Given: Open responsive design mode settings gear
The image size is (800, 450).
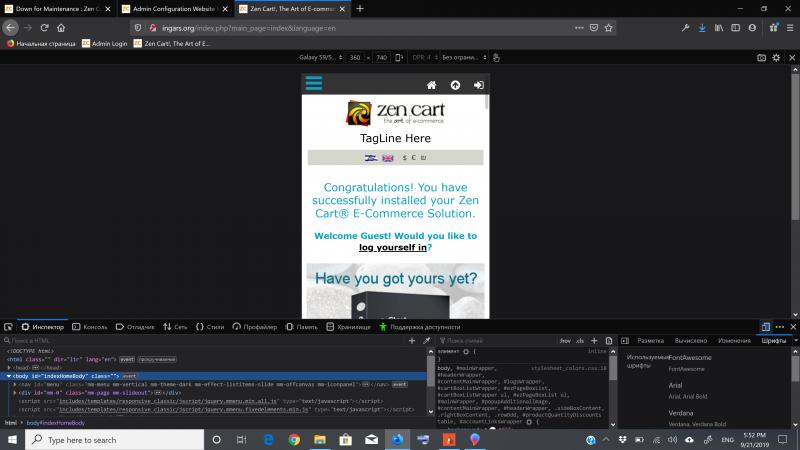Looking at the screenshot, I should [x=776, y=58].
